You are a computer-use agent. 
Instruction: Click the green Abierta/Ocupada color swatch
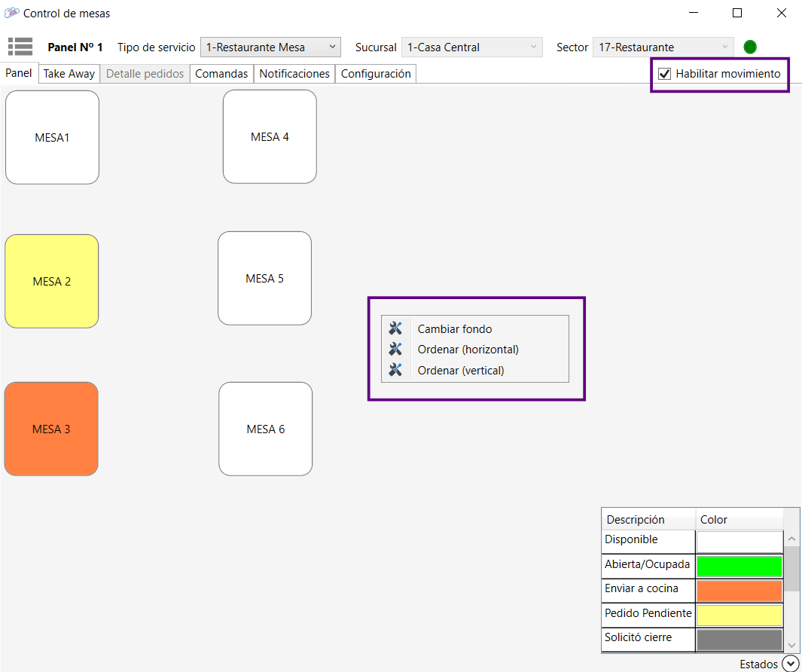(x=739, y=567)
